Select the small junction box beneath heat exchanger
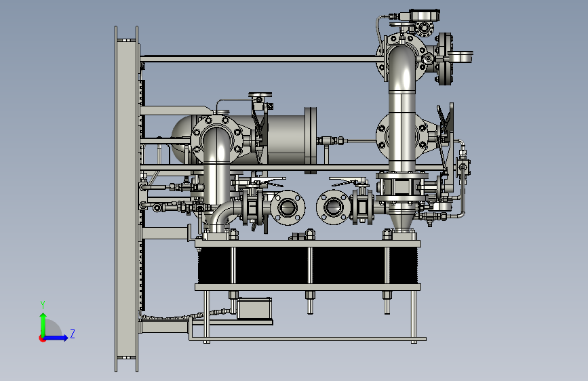588x381 pixels. (254, 308)
